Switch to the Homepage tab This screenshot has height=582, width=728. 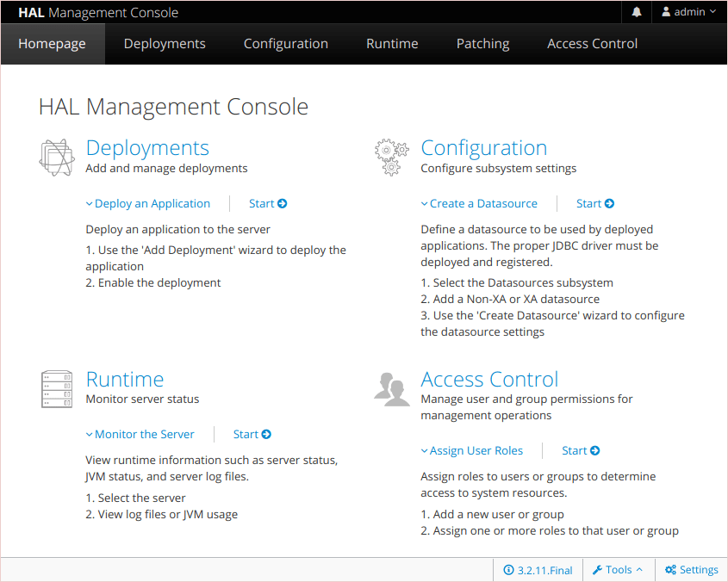coord(52,44)
